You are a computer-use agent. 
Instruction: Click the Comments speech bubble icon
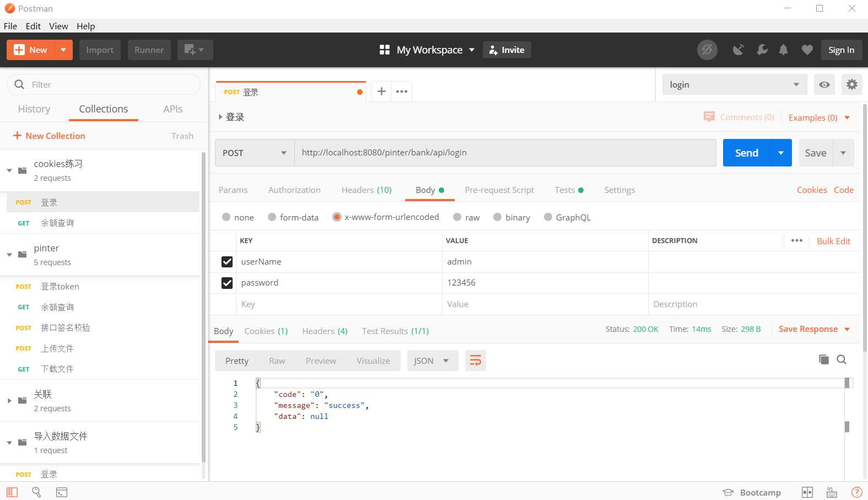click(709, 117)
